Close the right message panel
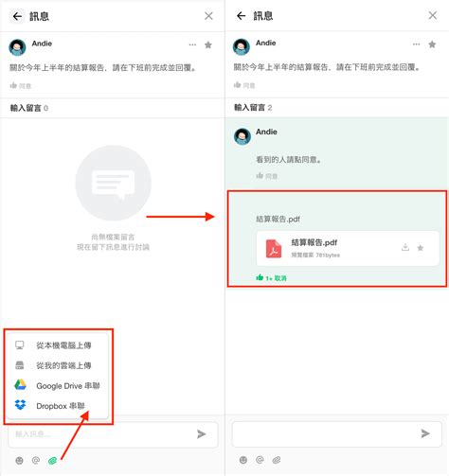Screen dimensions: 449x476 [433, 15]
